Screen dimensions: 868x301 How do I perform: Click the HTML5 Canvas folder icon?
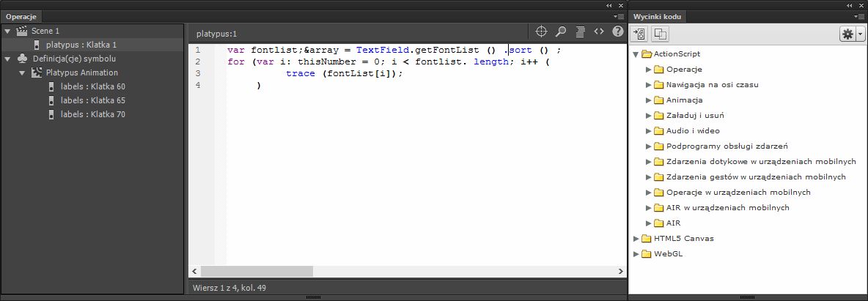(646, 239)
